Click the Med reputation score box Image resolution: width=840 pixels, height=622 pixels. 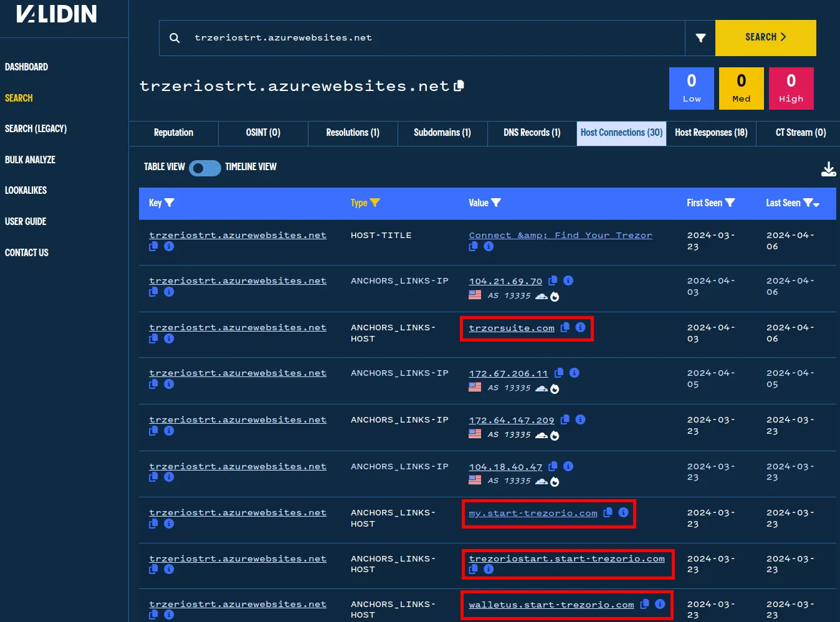[742, 89]
